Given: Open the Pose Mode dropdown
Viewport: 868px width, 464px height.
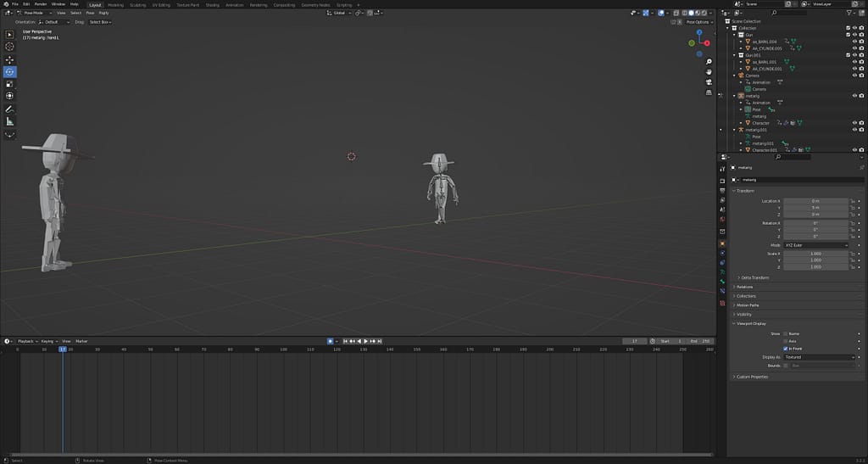Looking at the screenshot, I should coord(32,13).
